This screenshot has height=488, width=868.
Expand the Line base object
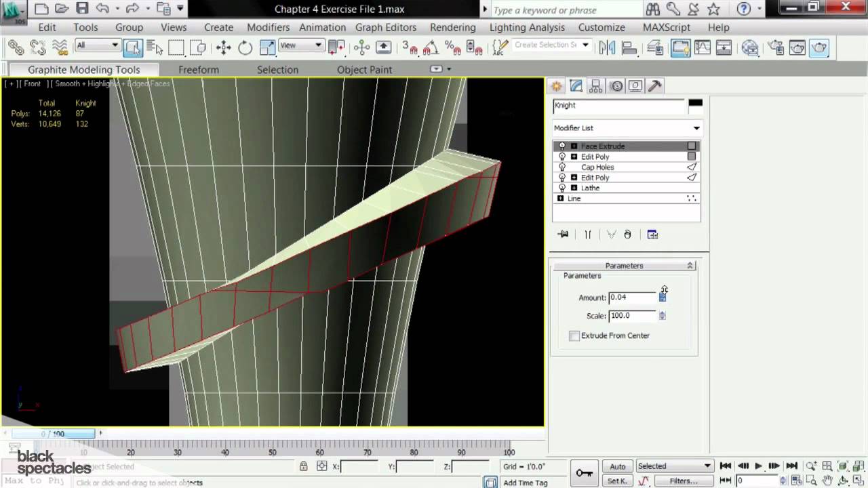coord(560,199)
